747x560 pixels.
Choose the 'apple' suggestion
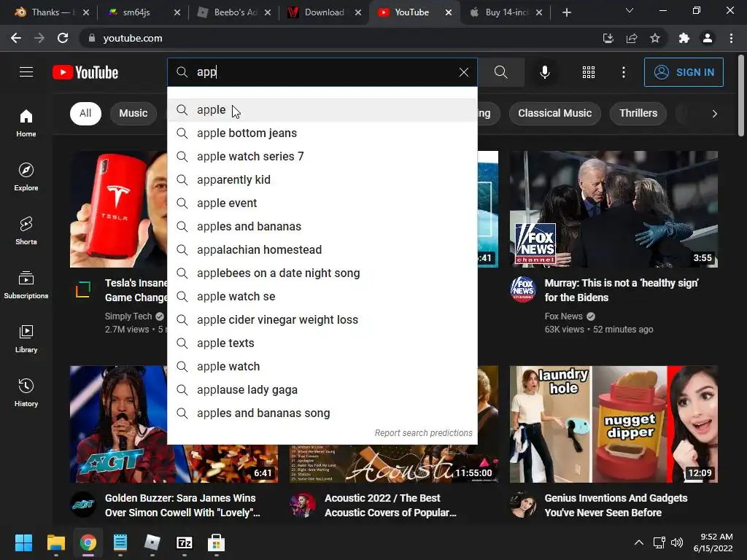(x=322, y=110)
